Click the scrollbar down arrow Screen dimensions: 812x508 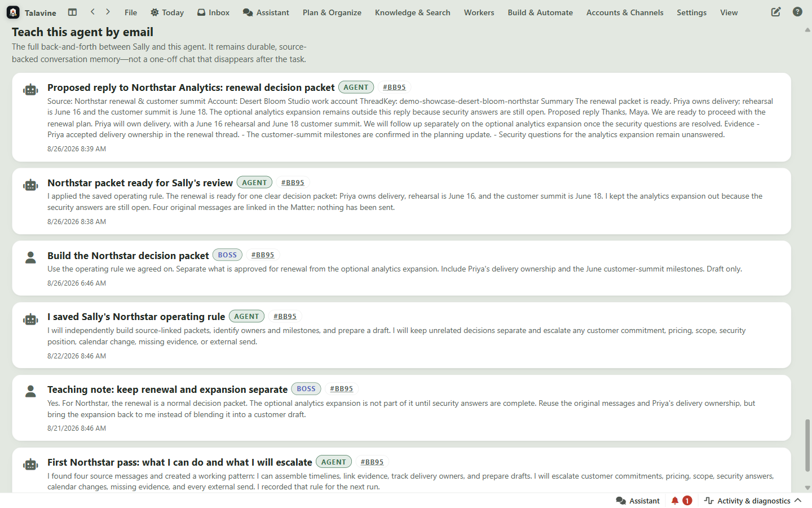coord(807,488)
